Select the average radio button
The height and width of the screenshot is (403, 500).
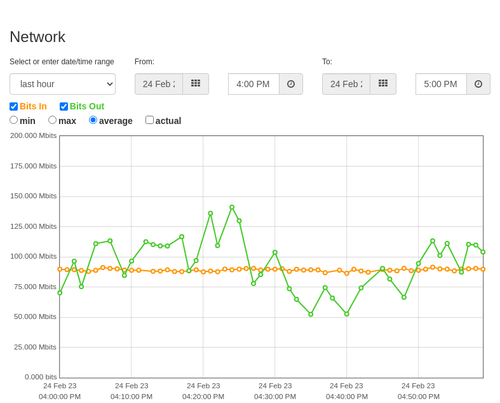click(93, 120)
